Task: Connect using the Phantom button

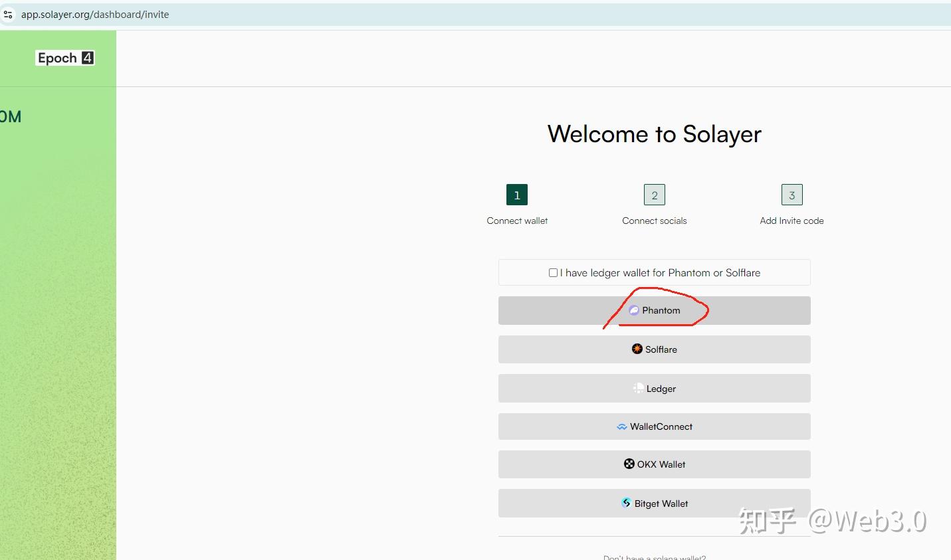Action: [654, 310]
